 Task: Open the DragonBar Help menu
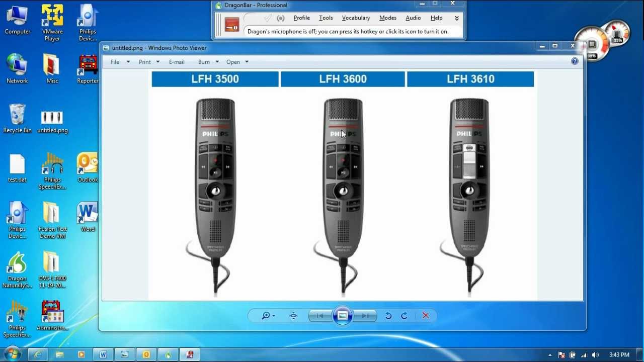pyautogui.click(x=436, y=18)
